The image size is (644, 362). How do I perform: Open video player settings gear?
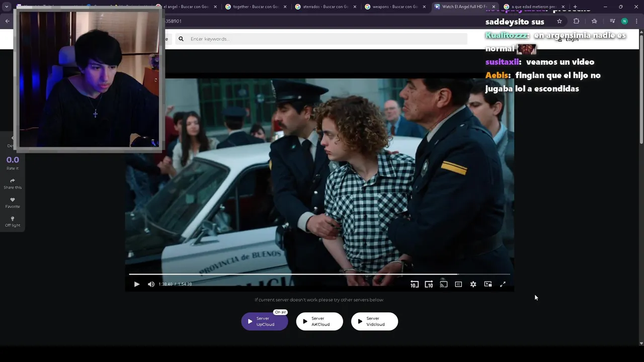(x=473, y=284)
